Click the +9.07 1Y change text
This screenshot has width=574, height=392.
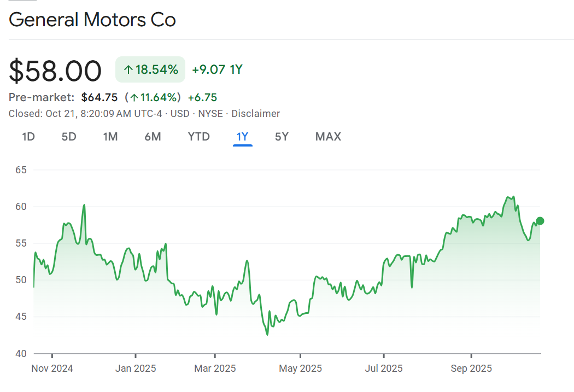tap(217, 70)
